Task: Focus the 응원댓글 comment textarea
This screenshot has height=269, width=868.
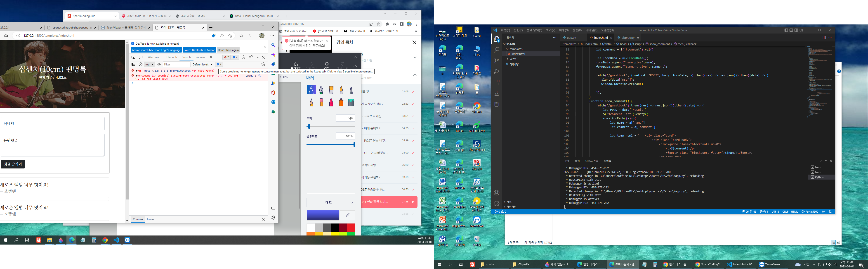Action: coord(53,145)
